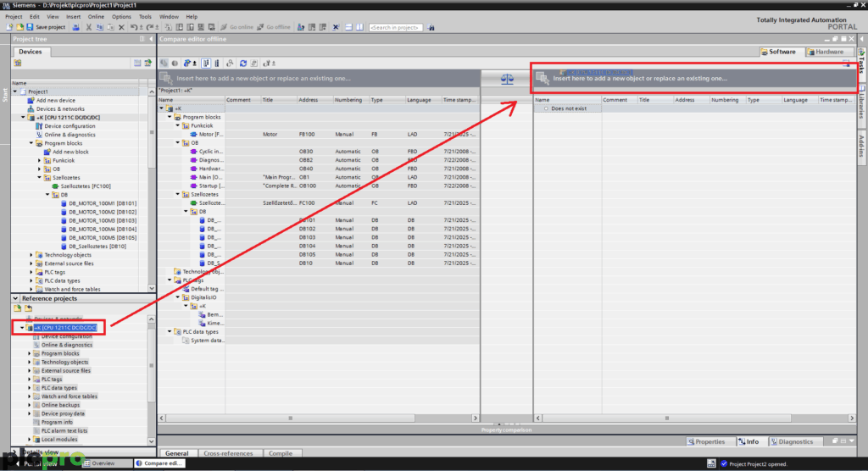This screenshot has height=471, width=868.
Task: Click the New project toolbar icon
Action: click(x=8, y=27)
